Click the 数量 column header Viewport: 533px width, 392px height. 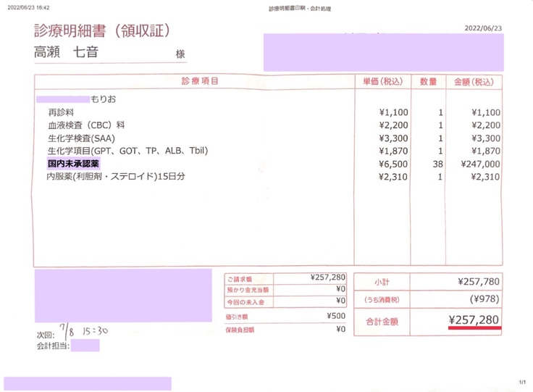pyautogui.click(x=429, y=82)
